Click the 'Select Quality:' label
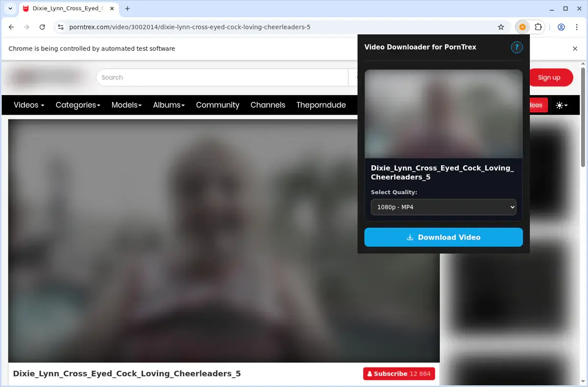 pos(394,192)
